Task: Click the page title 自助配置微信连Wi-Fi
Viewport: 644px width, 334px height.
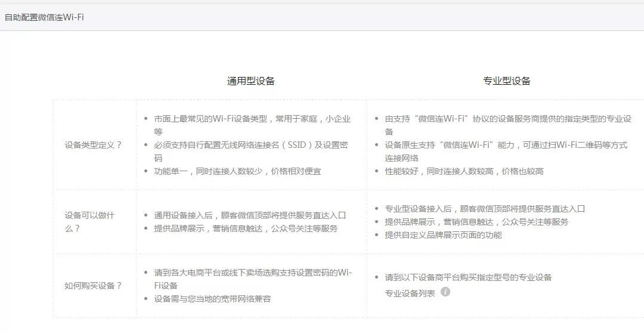Action: coord(44,17)
